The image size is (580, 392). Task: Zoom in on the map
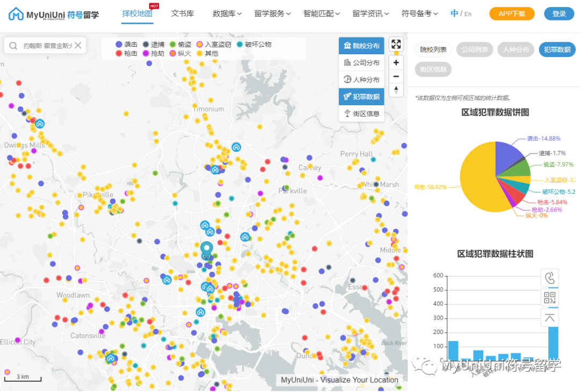coord(396,62)
